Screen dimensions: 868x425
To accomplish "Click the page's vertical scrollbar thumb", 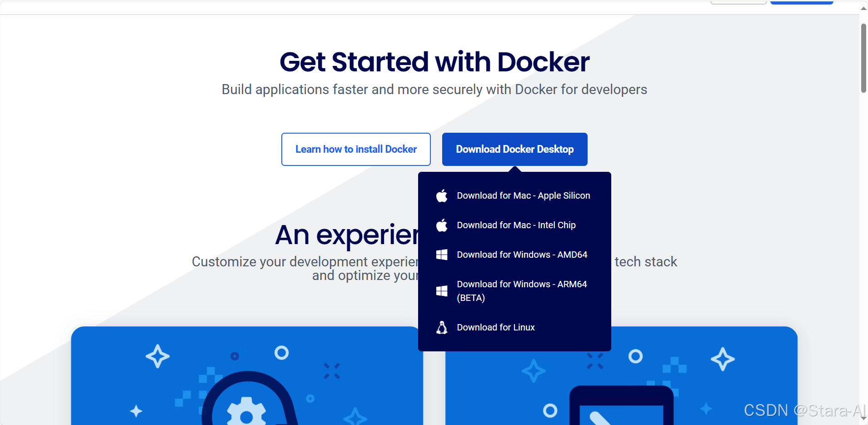I will pos(863,58).
